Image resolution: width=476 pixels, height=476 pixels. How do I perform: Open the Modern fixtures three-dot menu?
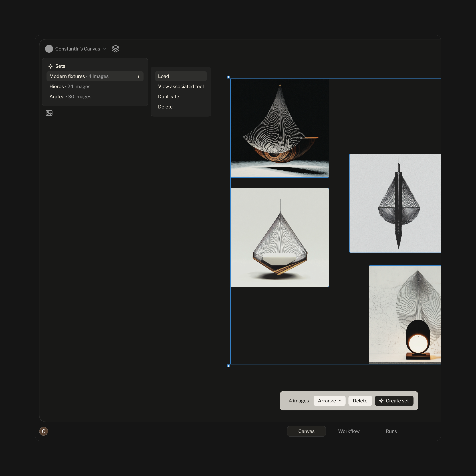138,76
